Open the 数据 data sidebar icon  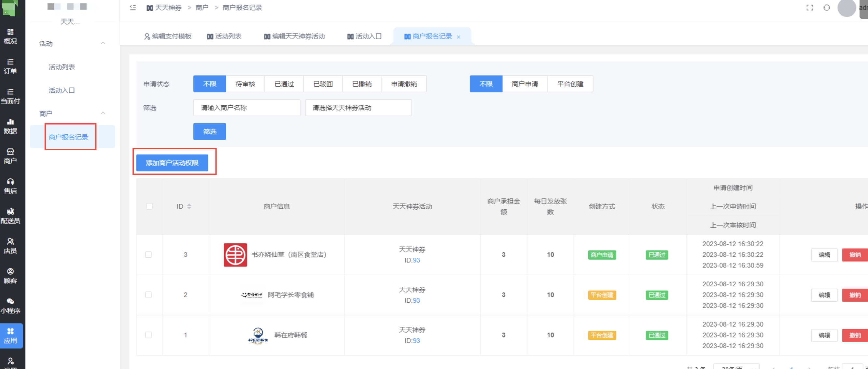point(10,126)
